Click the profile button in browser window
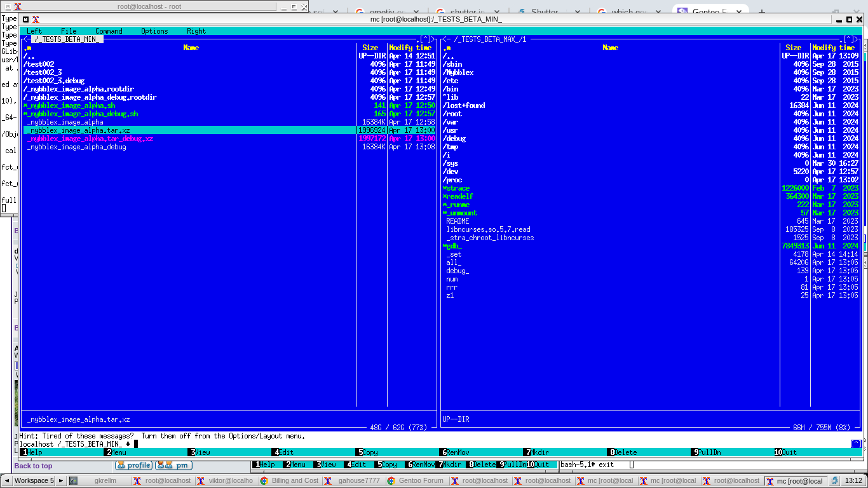 click(133, 465)
